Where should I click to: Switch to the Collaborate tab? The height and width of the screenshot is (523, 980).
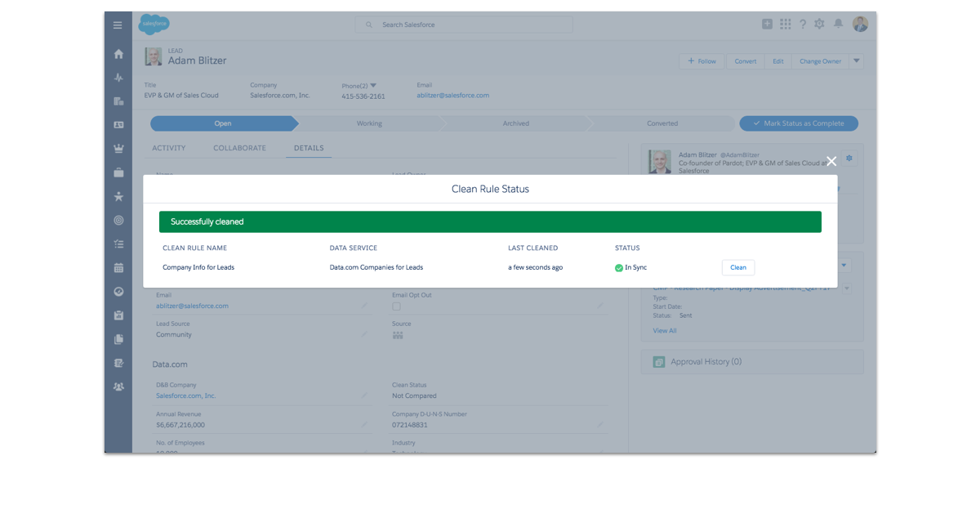point(239,148)
